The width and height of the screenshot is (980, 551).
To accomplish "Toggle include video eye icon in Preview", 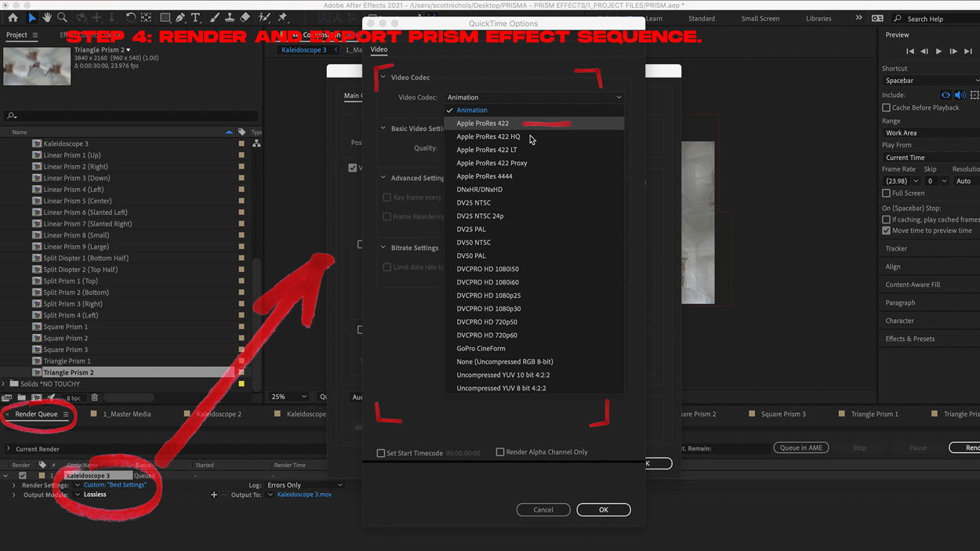I will point(946,95).
